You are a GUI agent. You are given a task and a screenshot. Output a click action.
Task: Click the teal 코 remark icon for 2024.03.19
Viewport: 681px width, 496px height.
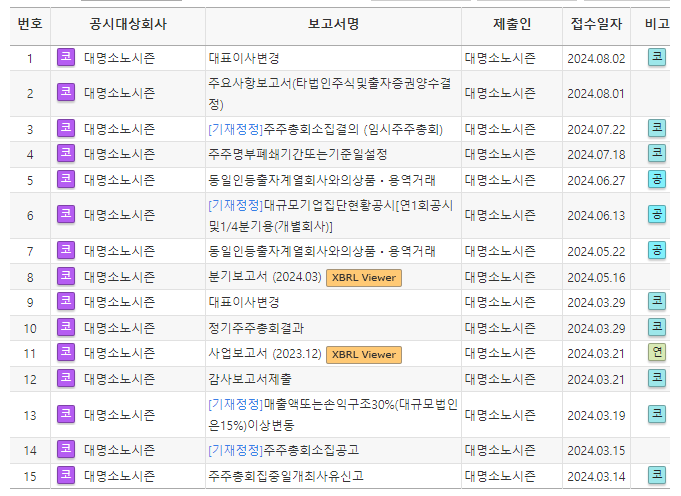tap(657, 414)
